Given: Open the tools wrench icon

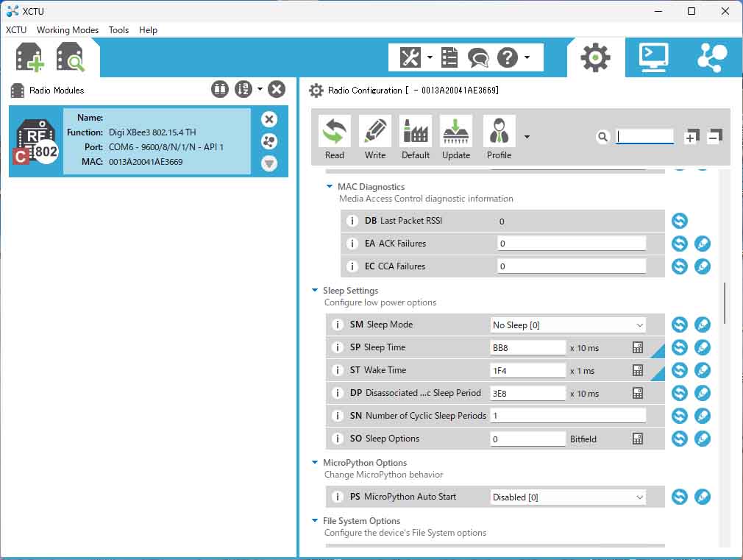Looking at the screenshot, I should click(x=410, y=57).
